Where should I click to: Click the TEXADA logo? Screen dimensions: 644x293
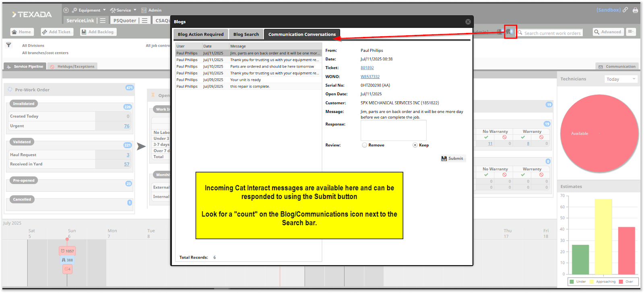(x=32, y=14)
